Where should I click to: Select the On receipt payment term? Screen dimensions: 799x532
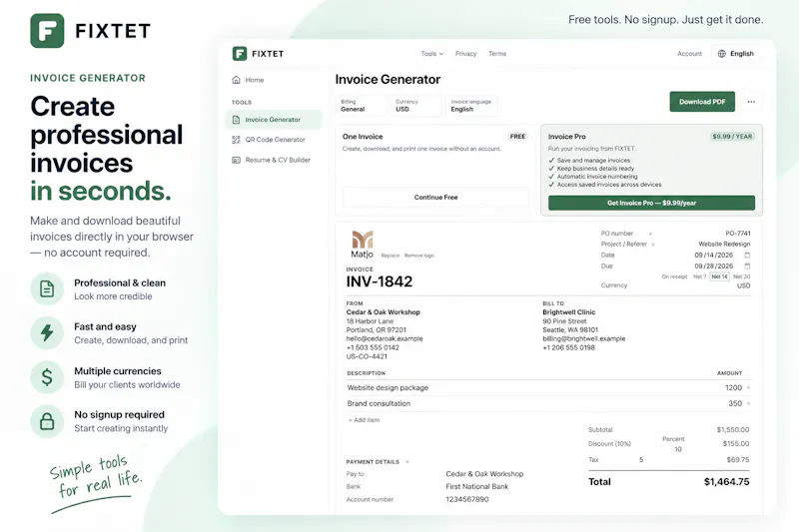point(674,276)
